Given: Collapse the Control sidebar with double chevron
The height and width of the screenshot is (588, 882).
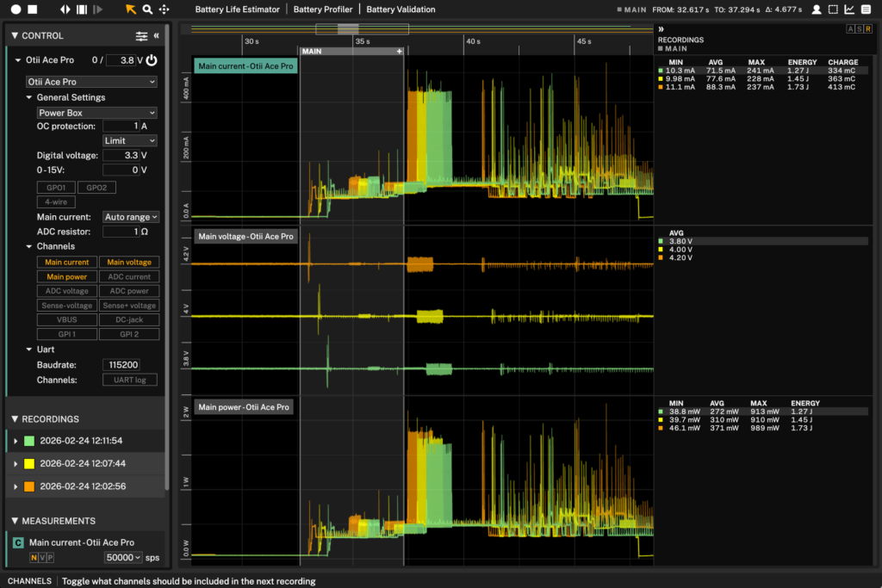Looking at the screenshot, I should 156,36.
